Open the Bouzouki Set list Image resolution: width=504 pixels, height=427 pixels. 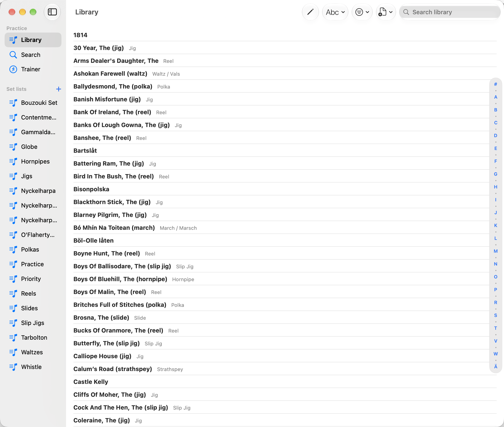(x=33, y=103)
